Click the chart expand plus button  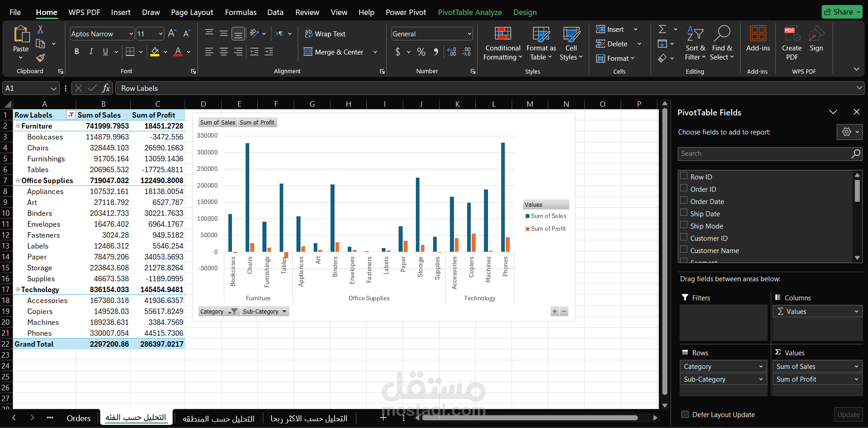click(555, 311)
